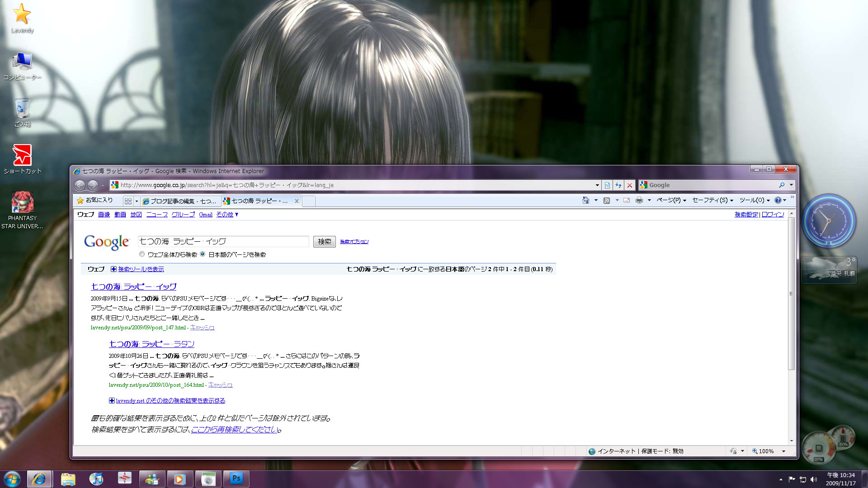
Task: Click the page vertical scrollbar
Action: coord(791,294)
